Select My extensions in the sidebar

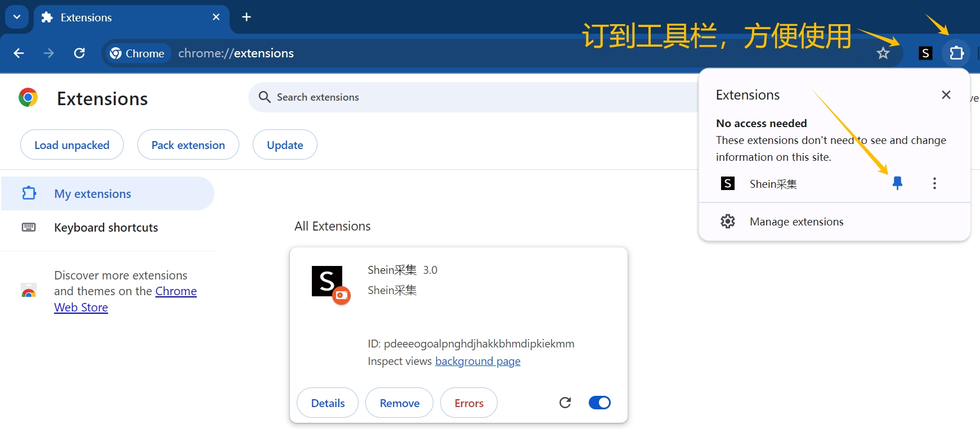click(x=108, y=193)
